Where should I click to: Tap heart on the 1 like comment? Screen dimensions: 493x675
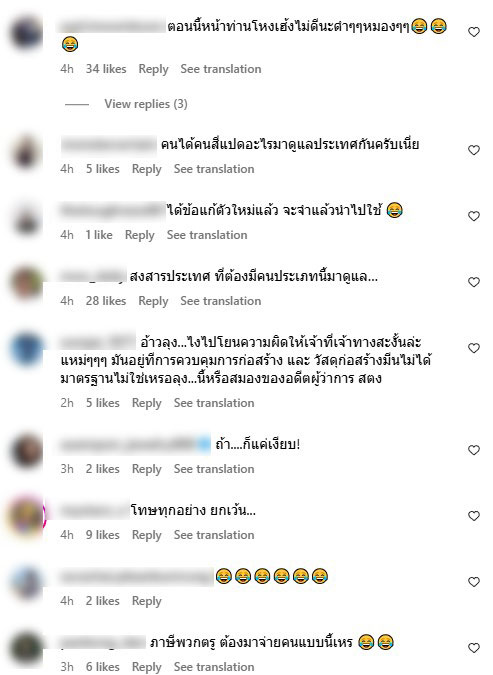(474, 216)
